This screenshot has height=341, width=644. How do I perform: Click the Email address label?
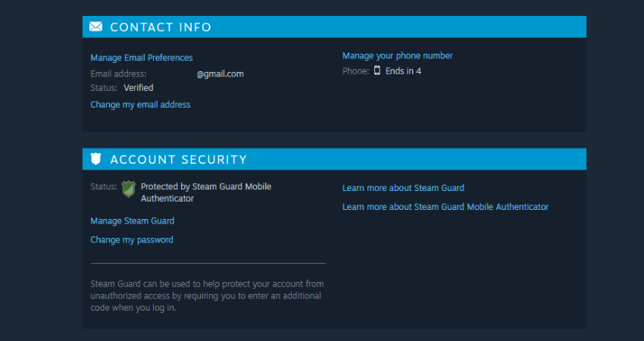coord(118,74)
